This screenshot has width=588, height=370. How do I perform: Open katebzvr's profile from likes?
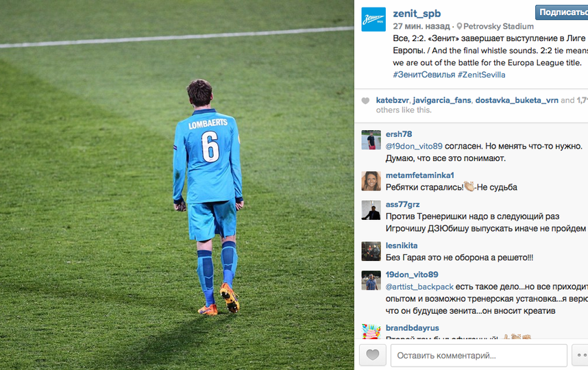coord(392,100)
